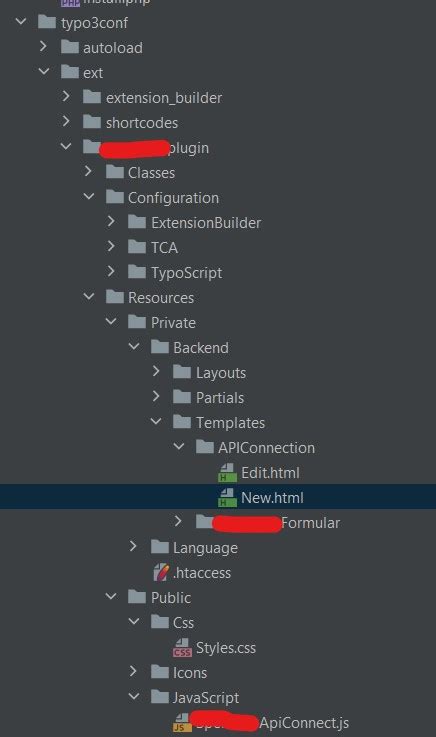Click the .htaccess file icon
Screen dimensions: 436x737
[x=161, y=572]
